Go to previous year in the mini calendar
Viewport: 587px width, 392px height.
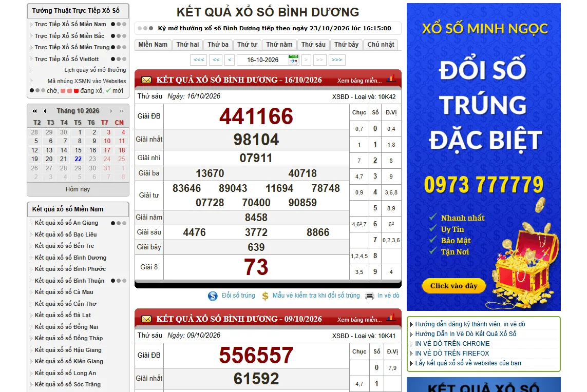(34, 111)
